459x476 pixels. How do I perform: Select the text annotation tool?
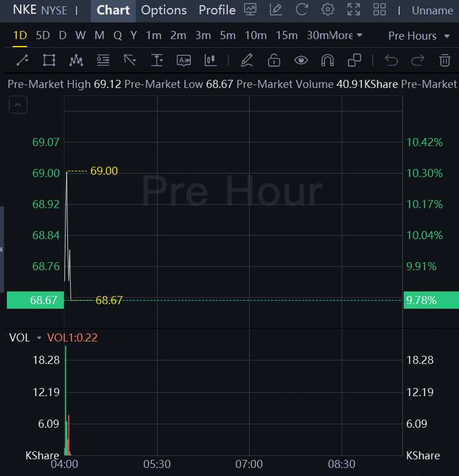183,60
